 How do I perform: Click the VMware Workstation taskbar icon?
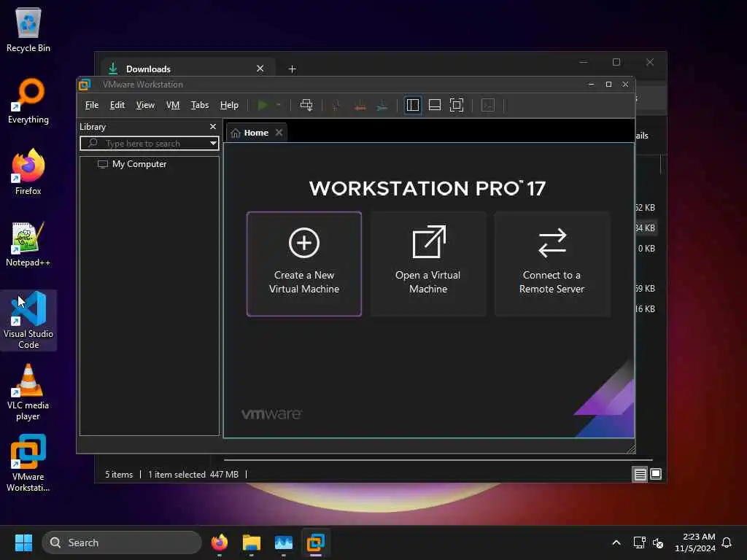click(315, 542)
